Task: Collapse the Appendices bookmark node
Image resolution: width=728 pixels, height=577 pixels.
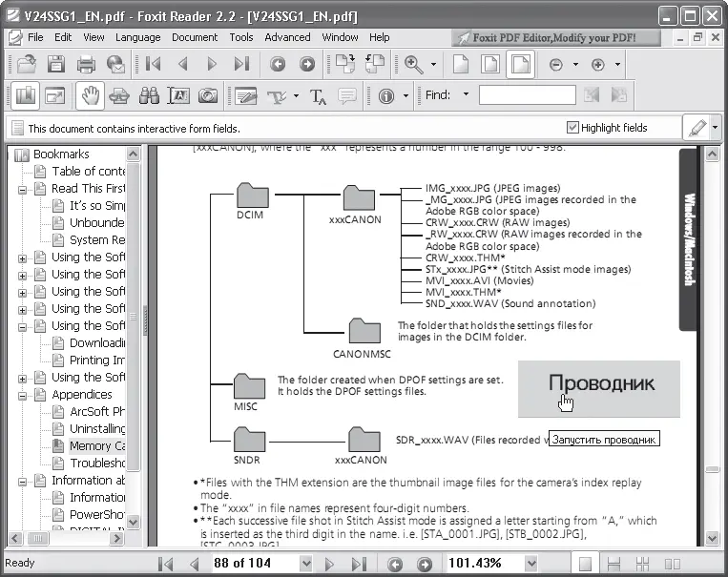Action: pos(22,395)
